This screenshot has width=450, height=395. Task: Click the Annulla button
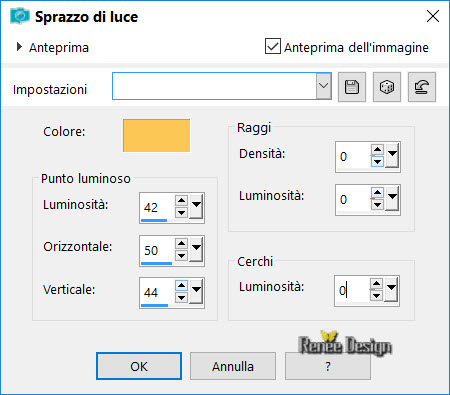[x=233, y=366]
